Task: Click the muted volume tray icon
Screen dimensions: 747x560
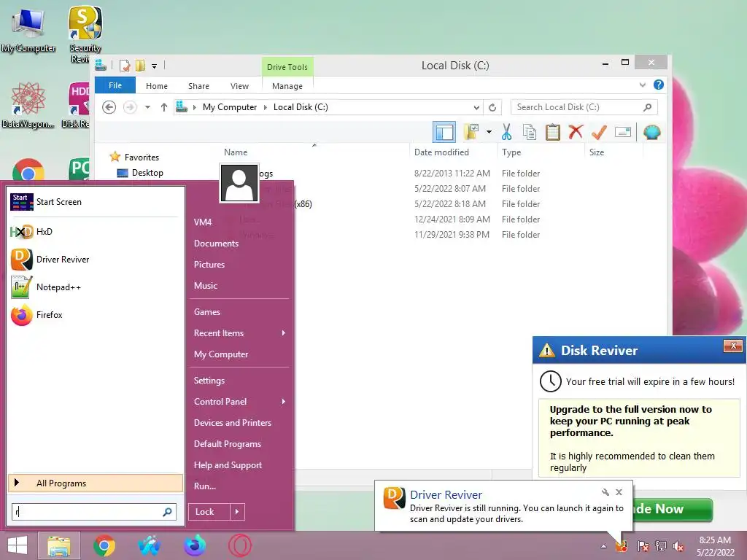Action: (678, 546)
